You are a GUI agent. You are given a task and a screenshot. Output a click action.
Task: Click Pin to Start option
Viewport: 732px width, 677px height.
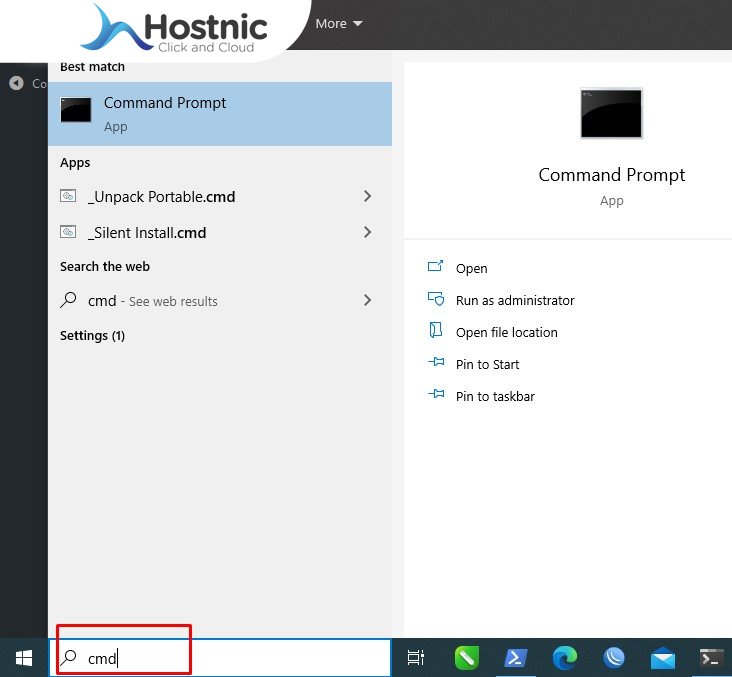point(487,364)
